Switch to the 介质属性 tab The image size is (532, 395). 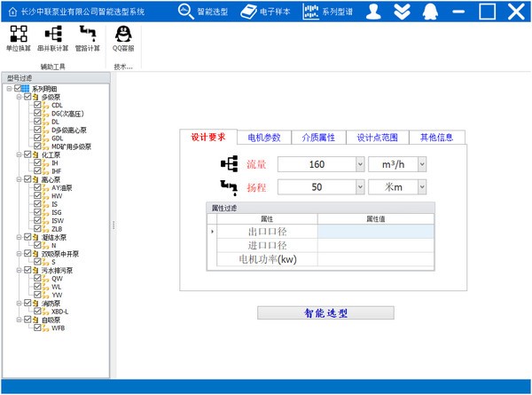tap(318, 138)
